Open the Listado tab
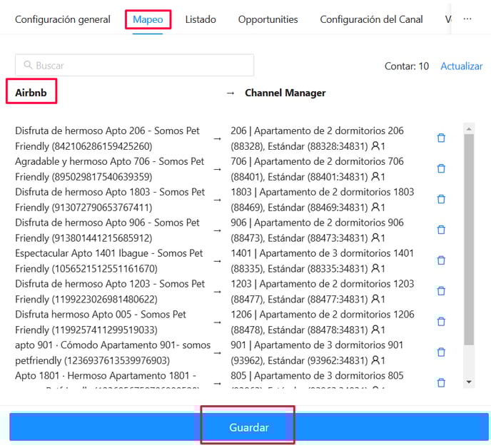The image size is (491, 448). tap(201, 19)
